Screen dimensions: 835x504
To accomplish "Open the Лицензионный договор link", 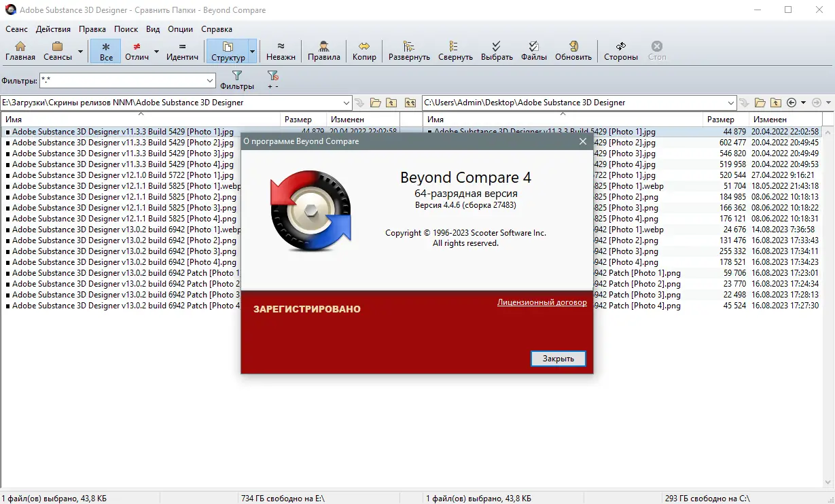I will pyautogui.click(x=544, y=302).
